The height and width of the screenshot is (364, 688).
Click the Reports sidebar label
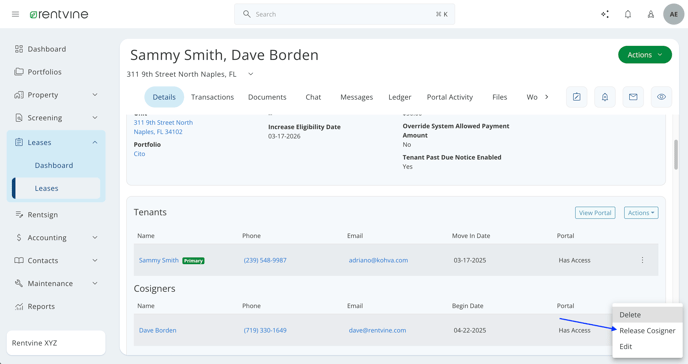click(x=41, y=306)
